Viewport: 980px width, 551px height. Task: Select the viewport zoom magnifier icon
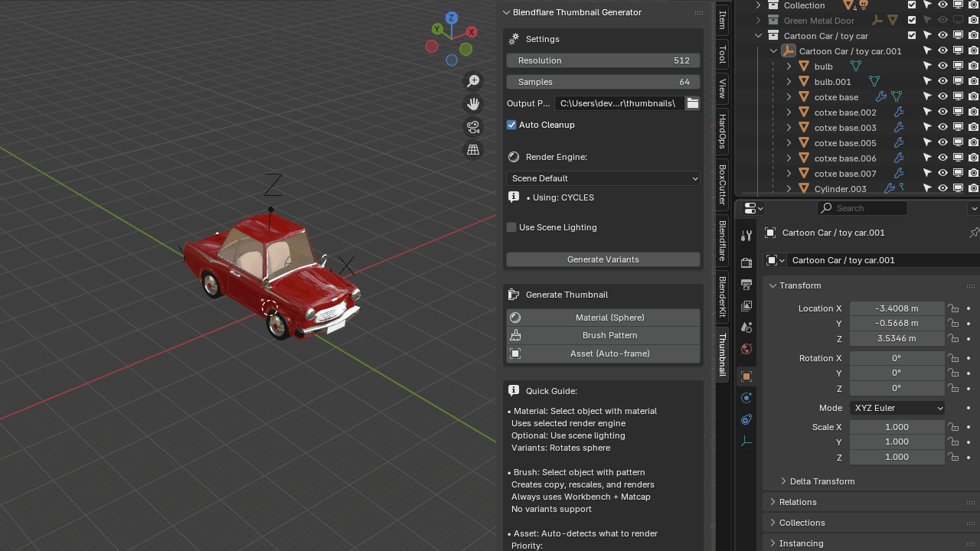(x=473, y=80)
